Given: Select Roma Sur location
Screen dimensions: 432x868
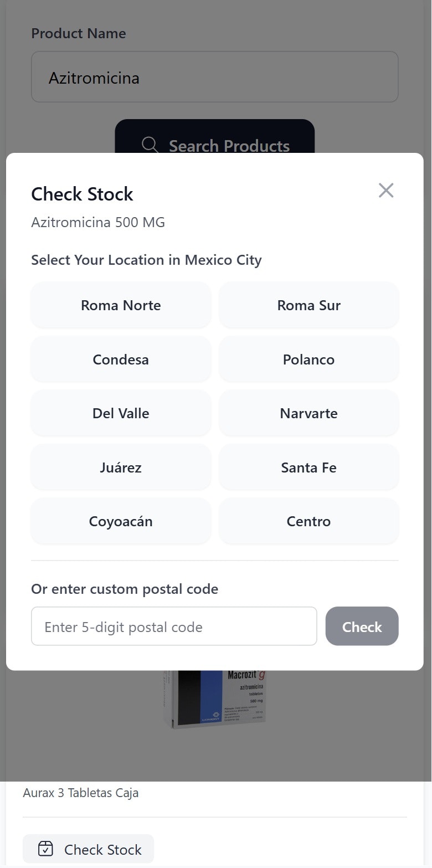Looking at the screenshot, I should click(308, 305).
